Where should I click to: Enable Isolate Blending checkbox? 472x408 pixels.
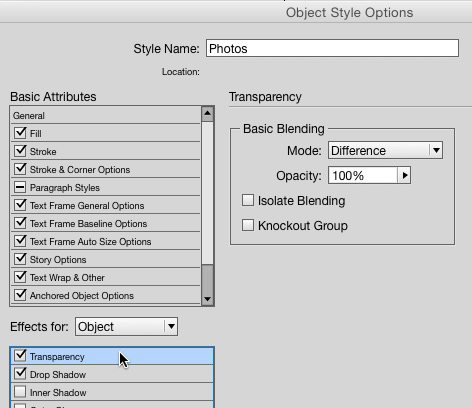(248, 200)
